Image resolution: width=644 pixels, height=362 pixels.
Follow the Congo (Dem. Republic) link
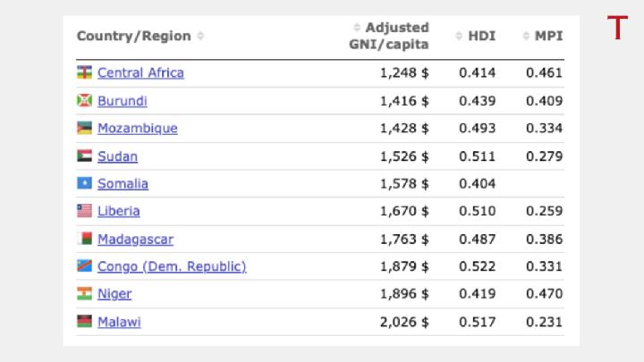(172, 266)
